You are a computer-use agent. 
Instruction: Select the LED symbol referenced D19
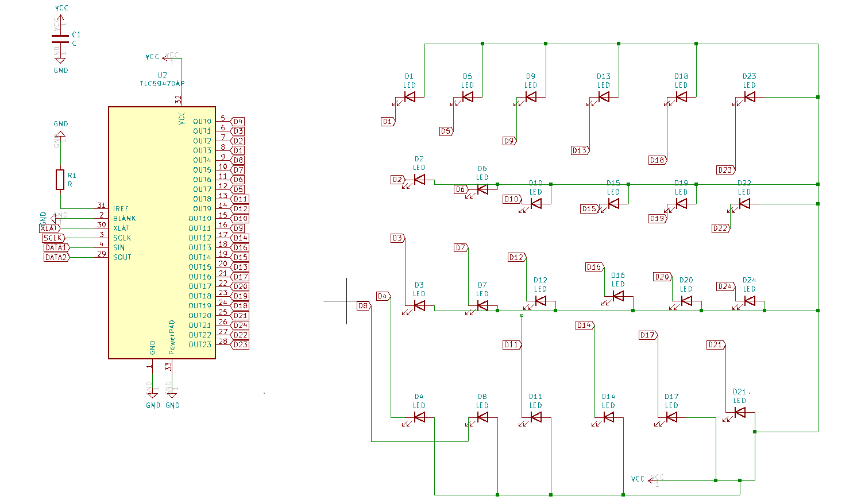pos(681,204)
